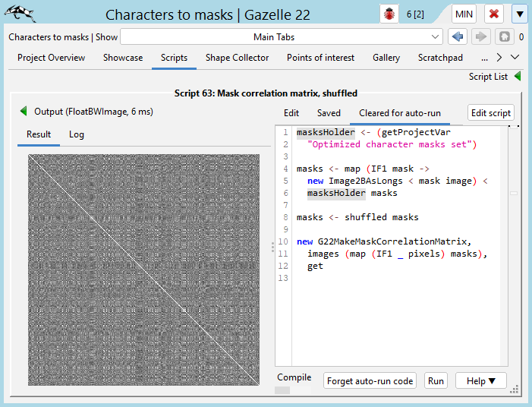Open the Help dropdown menu
The image size is (532, 407).
click(481, 381)
